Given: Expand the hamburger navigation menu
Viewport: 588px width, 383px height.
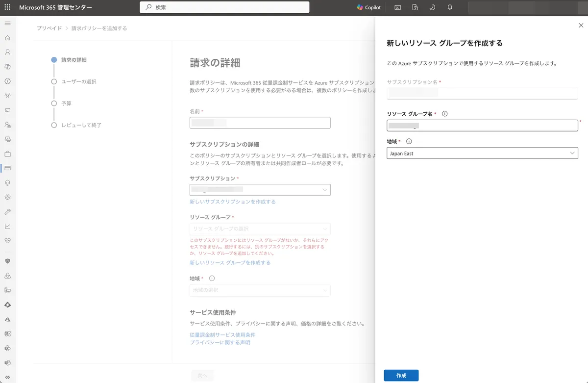Looking at the screenshot, I should pyautogui.click(x=7, y=24).
